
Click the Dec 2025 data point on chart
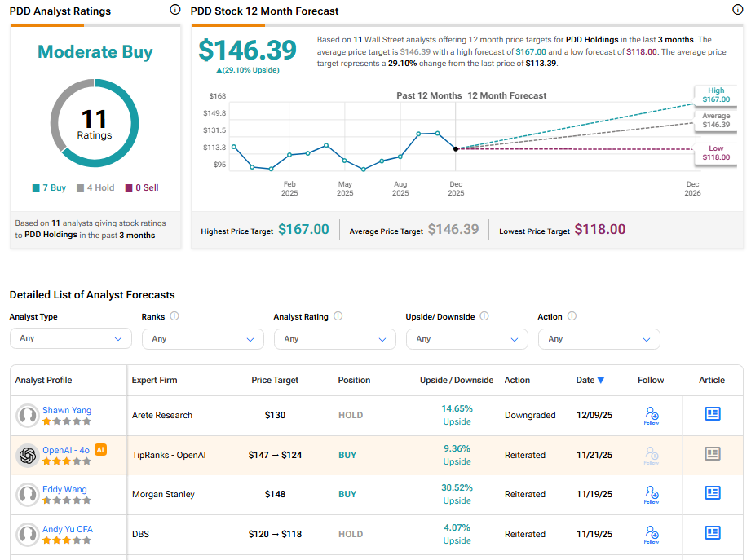456,148
